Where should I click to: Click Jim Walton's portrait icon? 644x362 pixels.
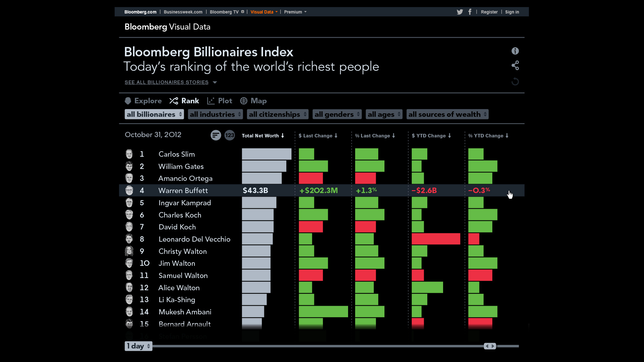tap(129, 263)
